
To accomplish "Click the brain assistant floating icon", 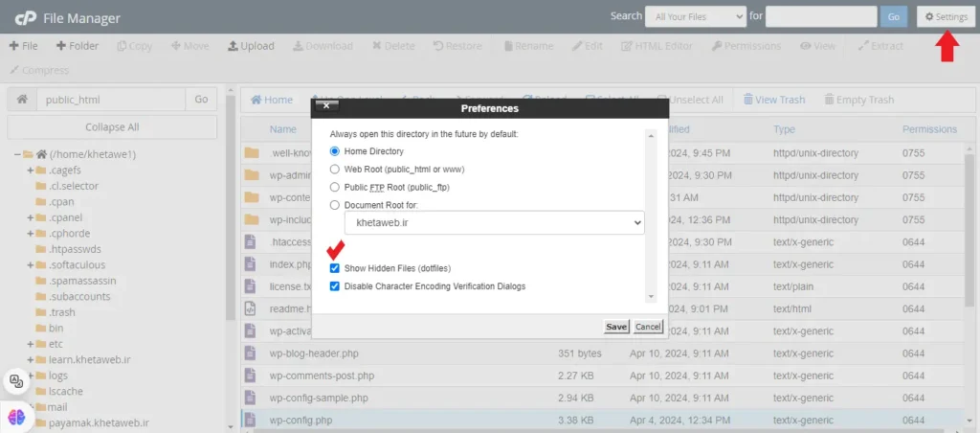I will (x=17, y=417).
